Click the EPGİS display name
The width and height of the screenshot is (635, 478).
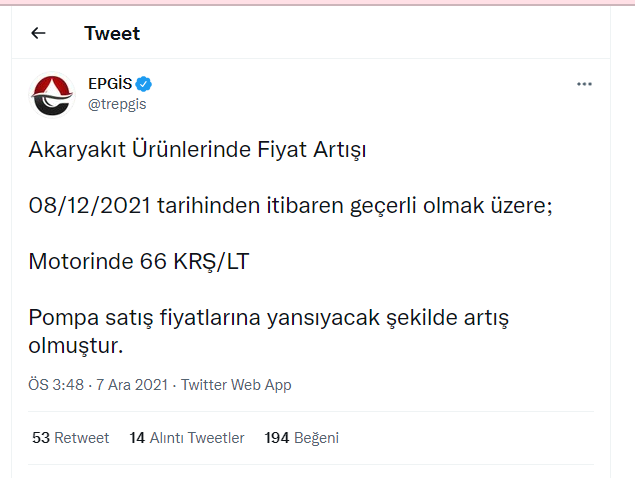click(x=109, y=84)
